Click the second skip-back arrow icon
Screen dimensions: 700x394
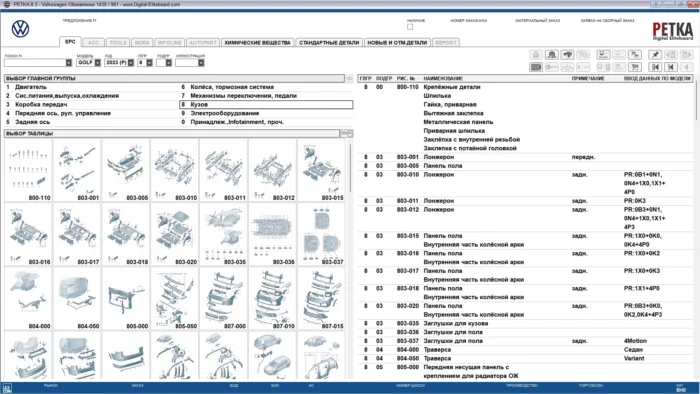coord(671,67)
